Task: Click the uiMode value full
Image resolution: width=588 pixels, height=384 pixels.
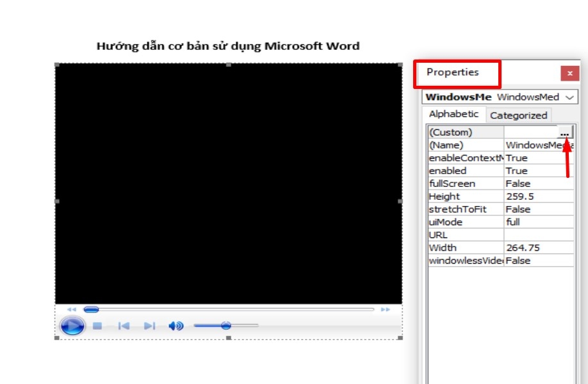Action: (512, 222)
